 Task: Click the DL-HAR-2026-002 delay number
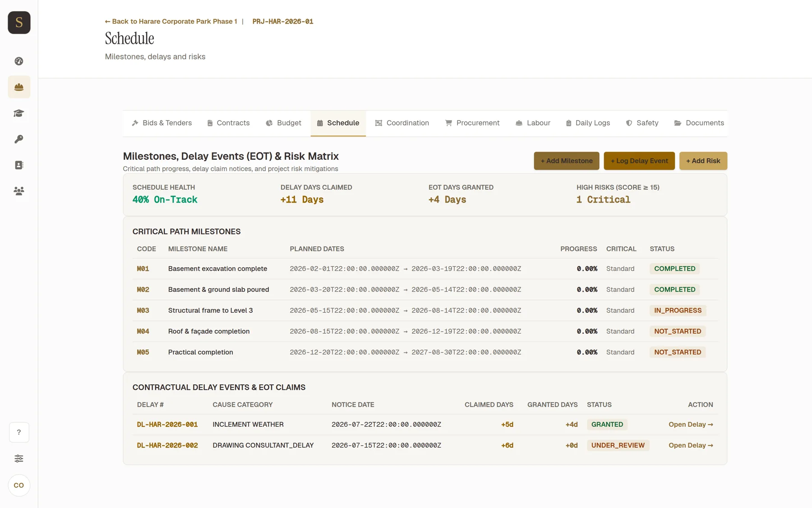[x=167, y=445]
